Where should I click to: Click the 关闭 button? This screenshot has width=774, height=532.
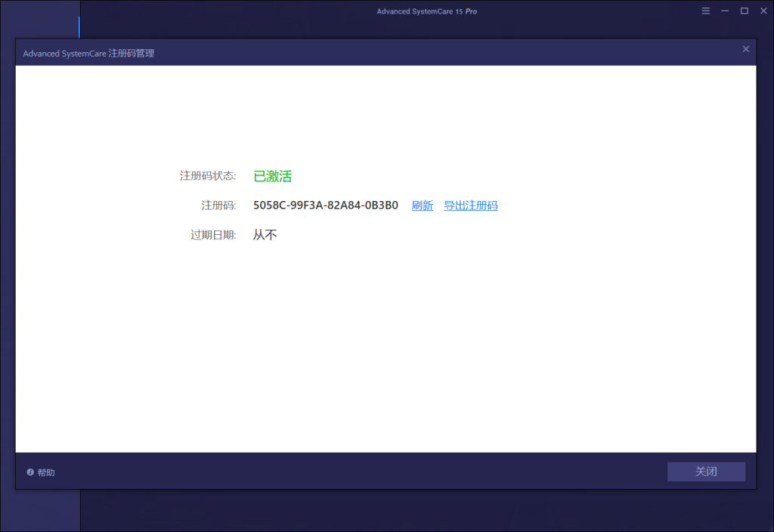[706, 472]
